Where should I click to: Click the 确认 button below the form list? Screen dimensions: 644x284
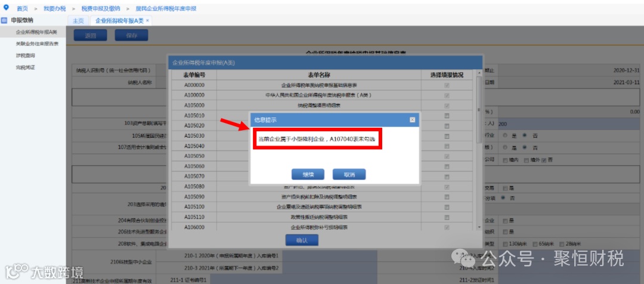(302, 240)
